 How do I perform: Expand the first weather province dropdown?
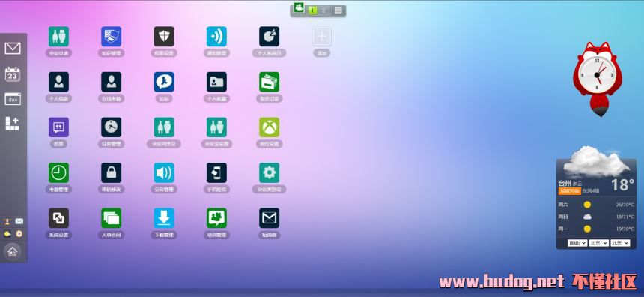click(577, 243)
